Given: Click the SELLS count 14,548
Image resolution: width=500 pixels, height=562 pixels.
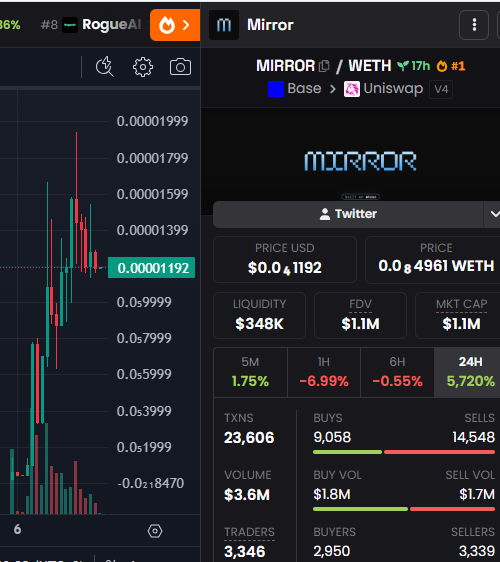Looking at the screenshot, I should pyautogui.click(x=473, y=437).
